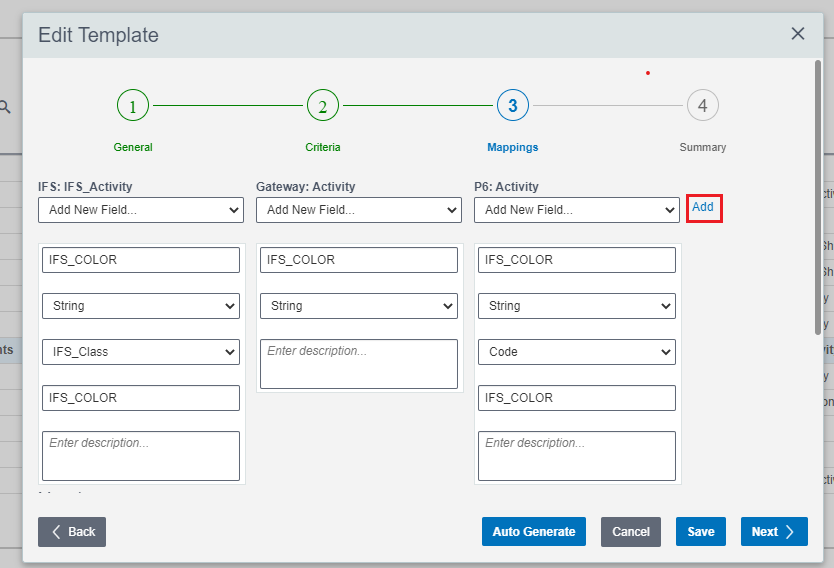Select step 3 Mappings circle
The height and width of the screenshot is (568, 834).
click(512, 105)
